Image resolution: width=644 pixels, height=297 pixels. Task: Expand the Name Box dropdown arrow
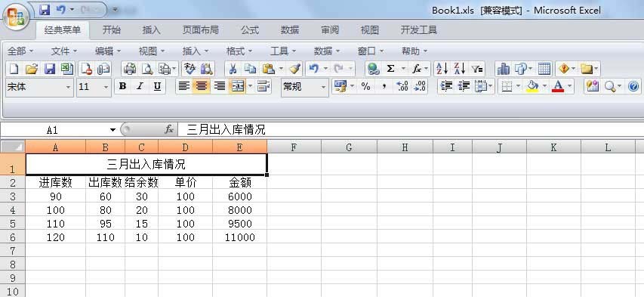(112, 130)
